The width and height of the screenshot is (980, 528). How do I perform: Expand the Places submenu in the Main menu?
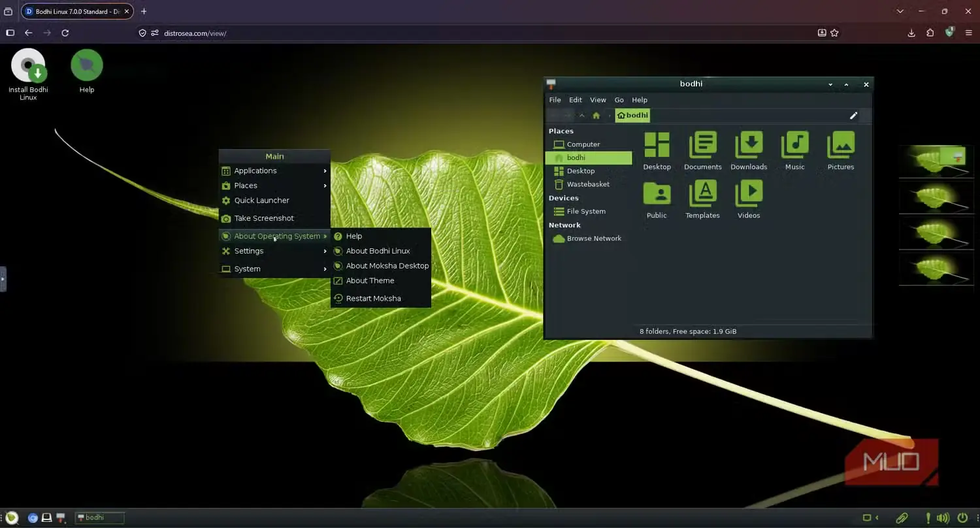274,186
